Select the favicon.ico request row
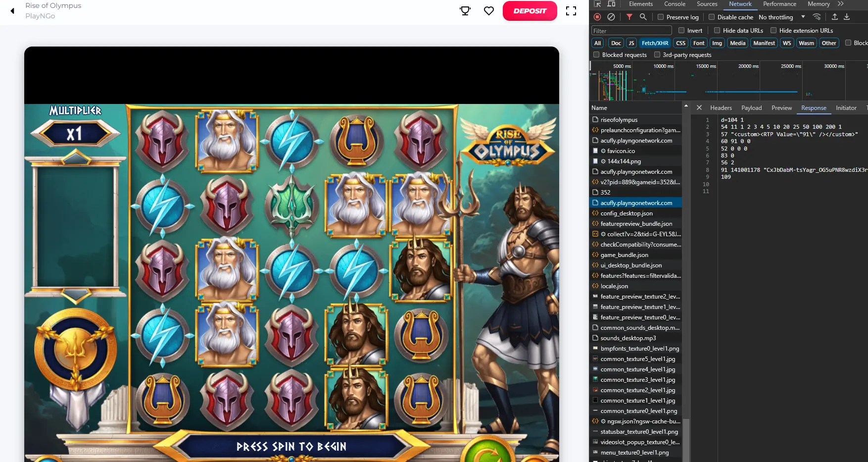The width and height of the screenshot is (868, 462). tap(636, 151)
